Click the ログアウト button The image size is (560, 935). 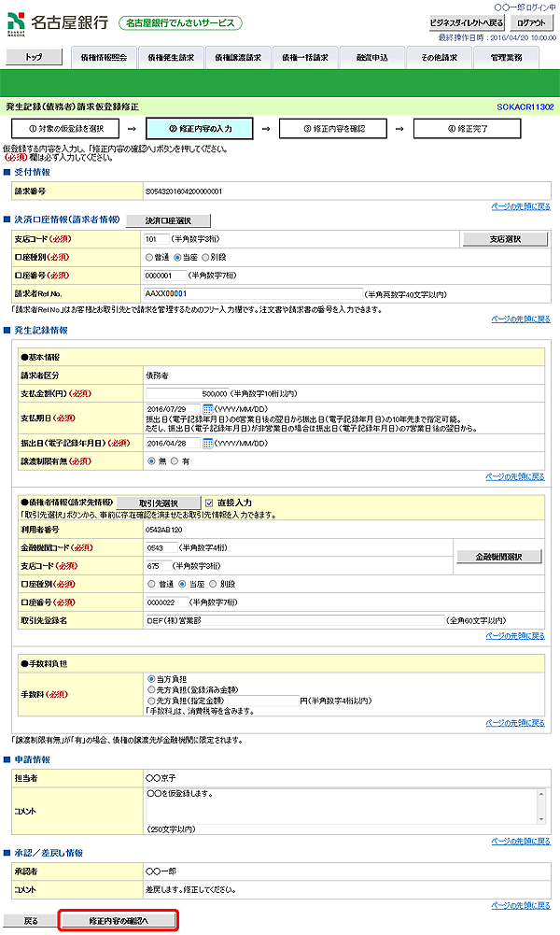[531, 23]
